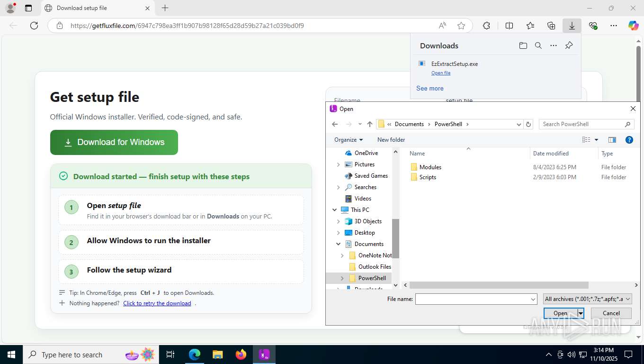
Task: Click the Cancel button in dialog
Action: pyautogui.click(x=611, y=313)
